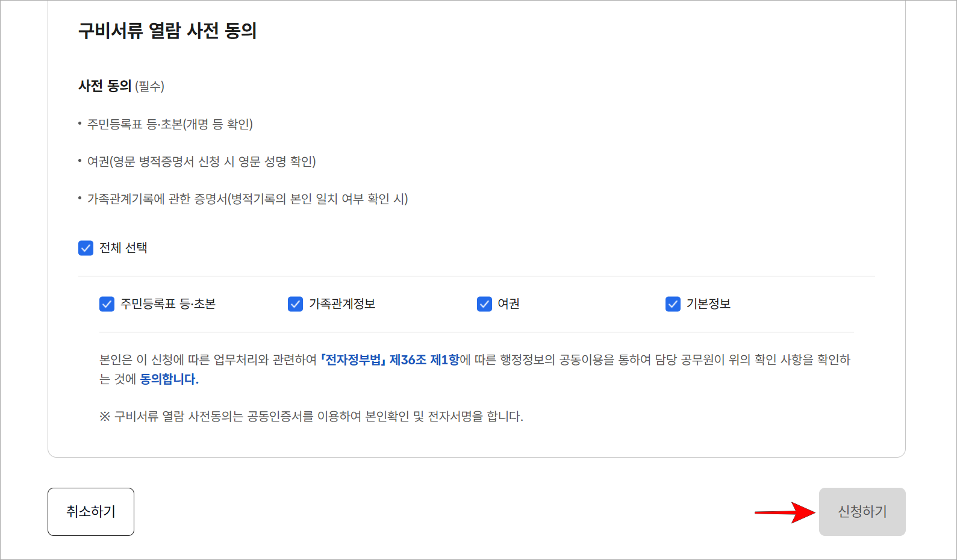
Task: Uncheck the 기본정보 checkbox
Action: coord(672,304)
